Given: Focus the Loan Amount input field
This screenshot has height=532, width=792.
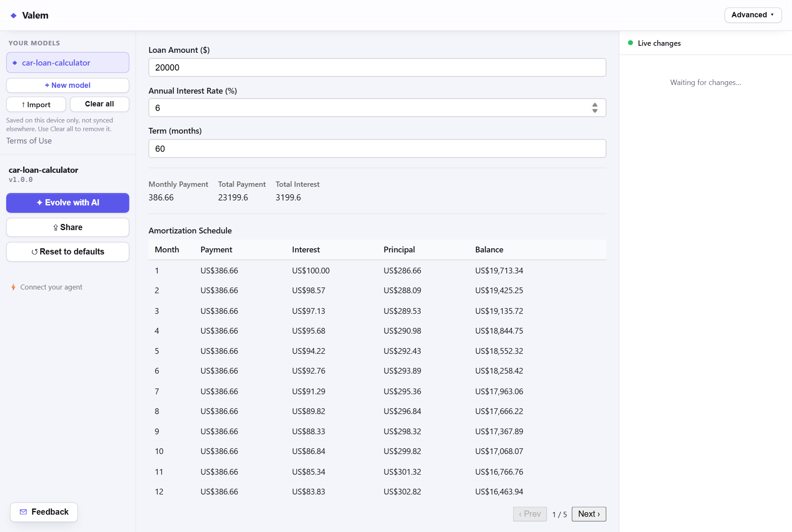Looking at the screenshot, I should coord(377,67).
